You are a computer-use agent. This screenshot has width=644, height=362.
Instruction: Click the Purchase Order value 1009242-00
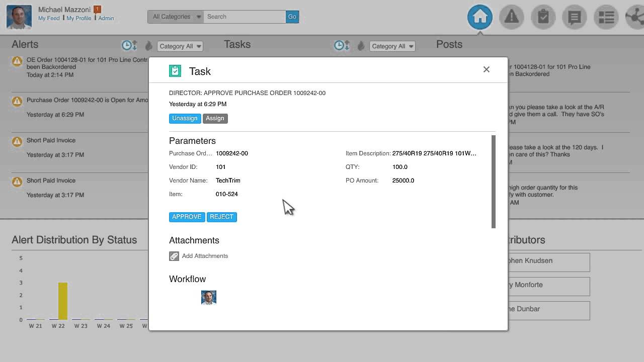[x=232, y=153]
